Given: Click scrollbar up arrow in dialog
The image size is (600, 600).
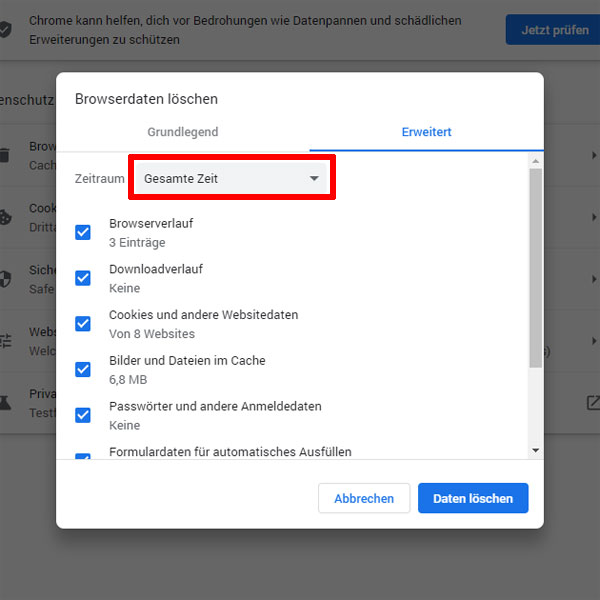Looking at the screenshot, I should [535, 160].
